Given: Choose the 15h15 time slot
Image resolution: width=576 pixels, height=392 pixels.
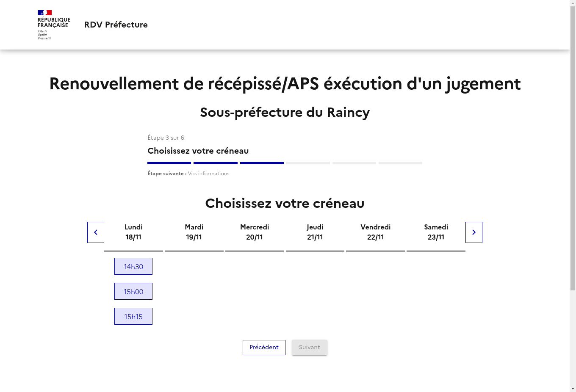Looking at the screenshot, I should pos(133,316).
